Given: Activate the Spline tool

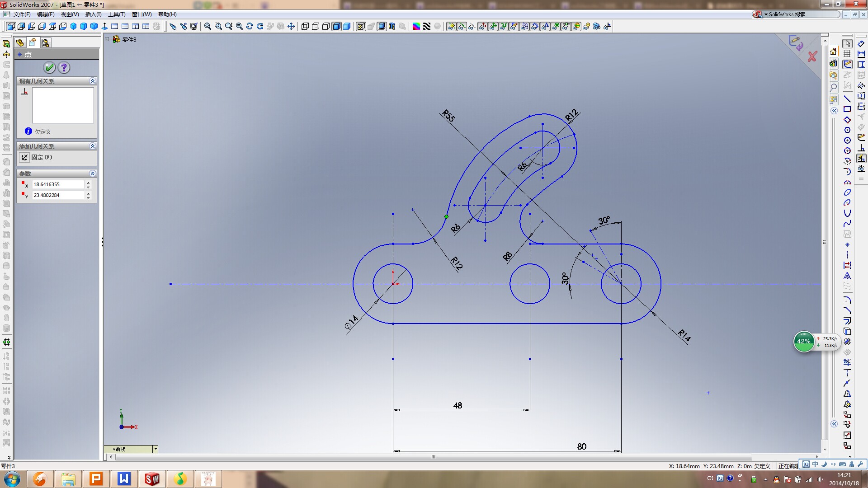Looking at the screenshot, I should pyautogui.click(x=848, y=222).
